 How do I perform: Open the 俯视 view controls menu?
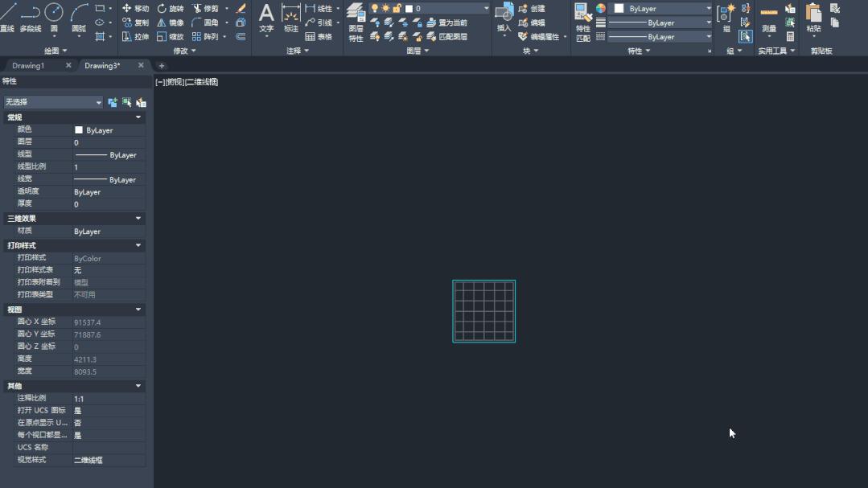point(175,82)
